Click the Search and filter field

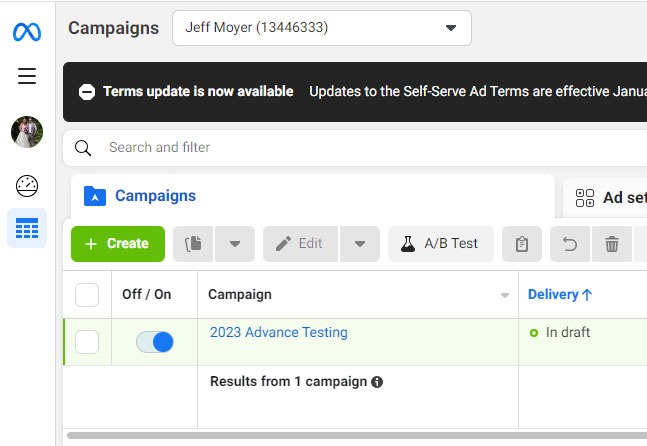coord(355,148)
